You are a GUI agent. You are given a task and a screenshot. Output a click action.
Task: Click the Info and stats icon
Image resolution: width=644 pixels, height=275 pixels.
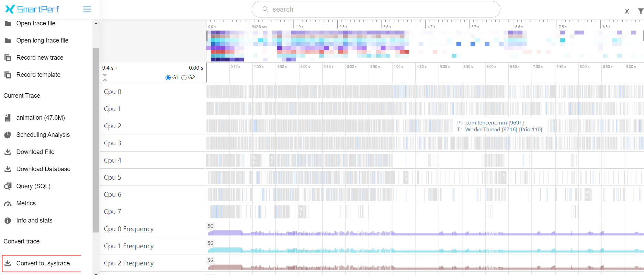(x=8, y=220)
